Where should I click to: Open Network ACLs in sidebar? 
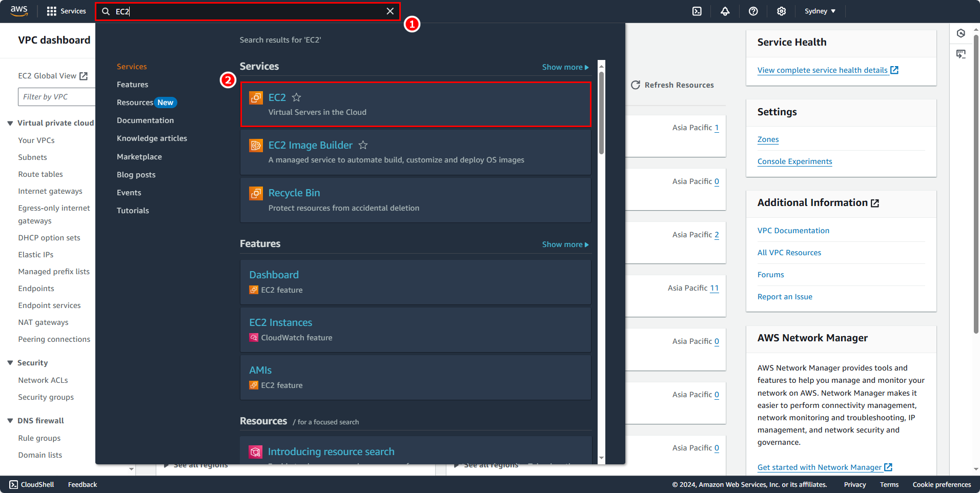pos(43,380)
